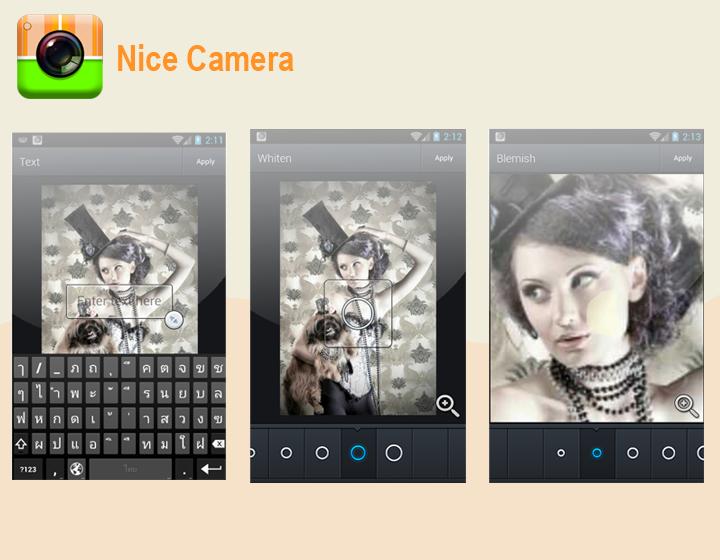The height and width of the screenshot is (560, 720).
Task: Select fourth brush size circle in Blemish
Action: (669, 453)
